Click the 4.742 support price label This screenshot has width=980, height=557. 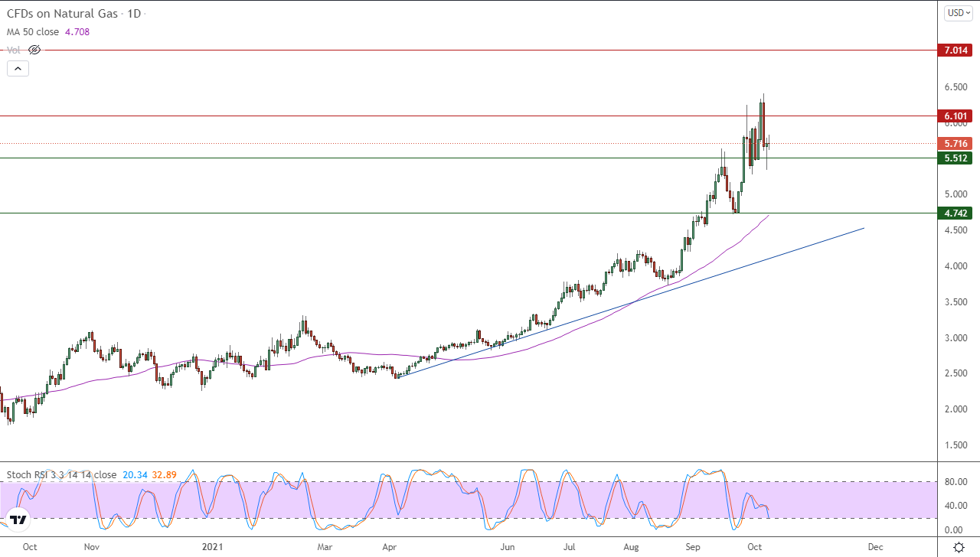point(955,213)
